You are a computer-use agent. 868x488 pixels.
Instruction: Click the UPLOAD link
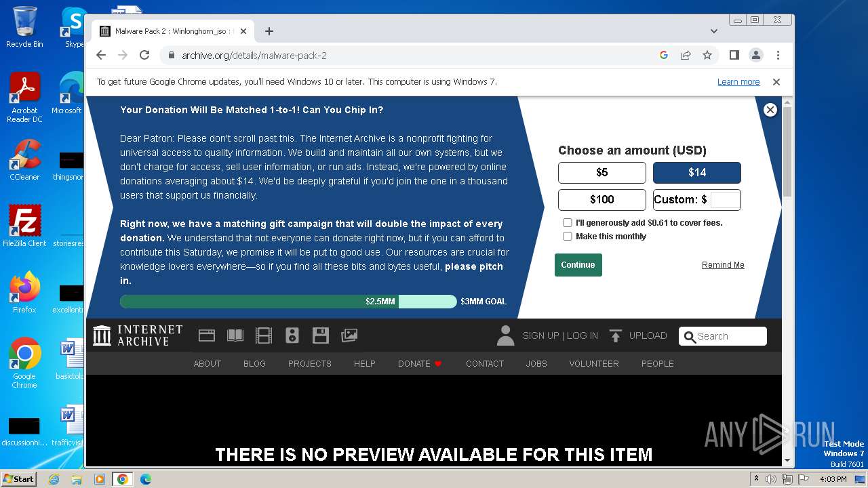click(648, 335)
